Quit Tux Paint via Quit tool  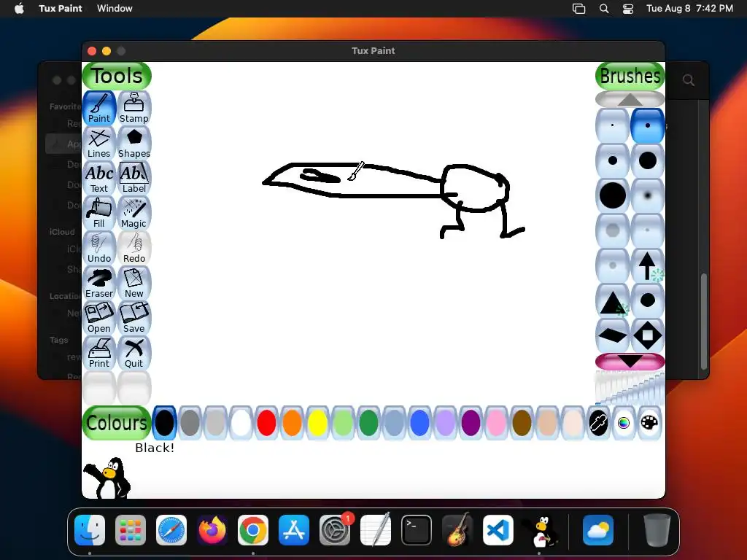tap(134, 354)
